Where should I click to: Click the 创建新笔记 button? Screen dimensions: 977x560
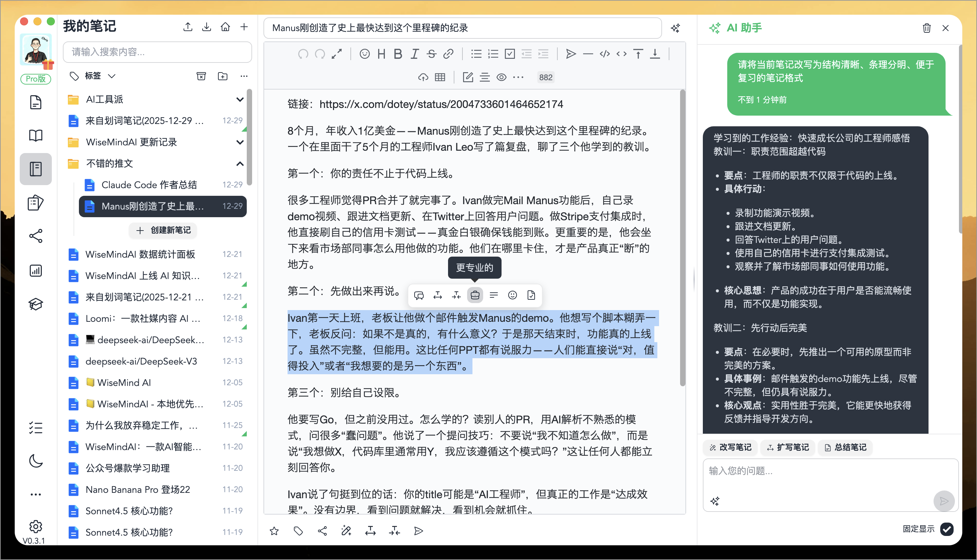(163, 230)
